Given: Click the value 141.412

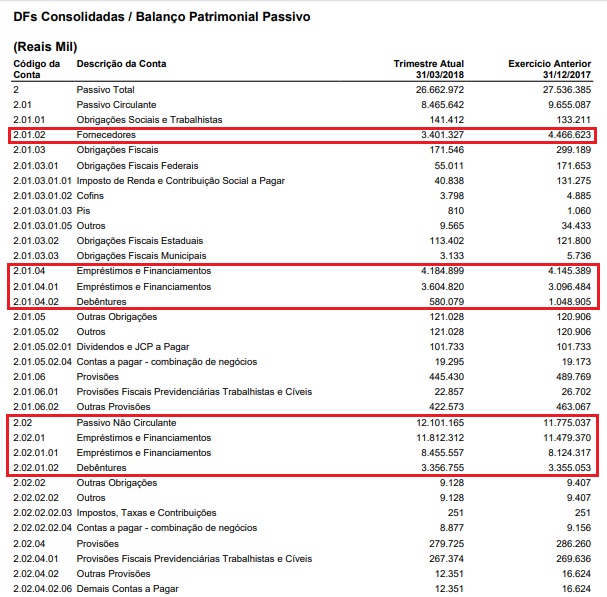Looking at the screenshot, I should click(447, 120).
